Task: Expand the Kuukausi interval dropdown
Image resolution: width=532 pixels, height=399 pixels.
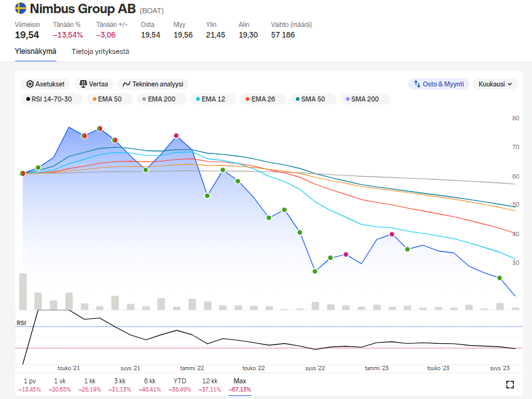Action: point(495,84)
